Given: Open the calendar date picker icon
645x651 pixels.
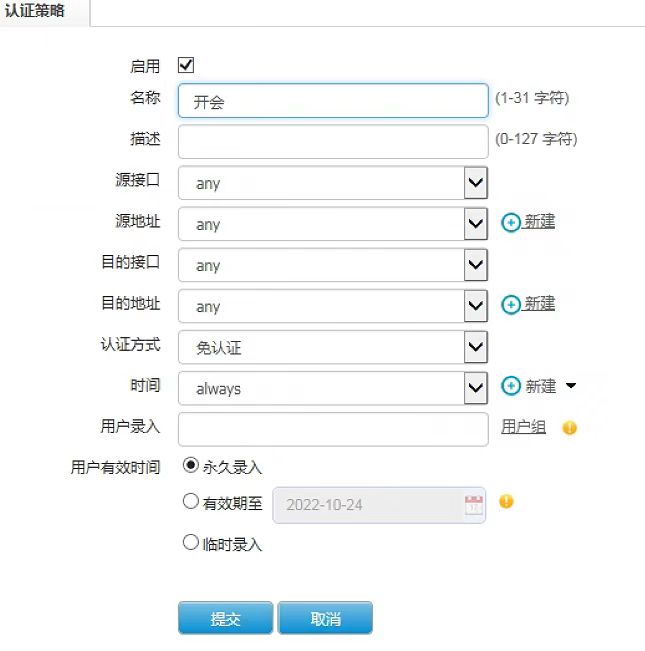Looking at the screenshot, I should pos(474,505).
